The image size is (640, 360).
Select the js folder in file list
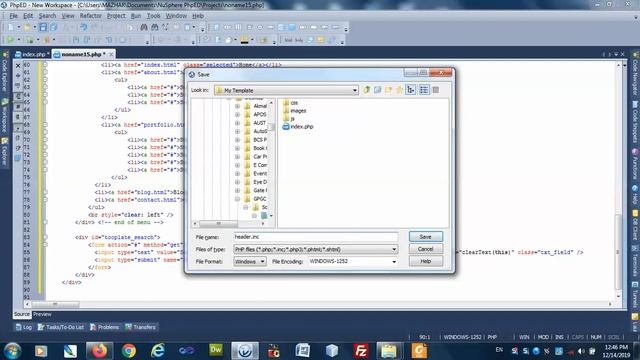pos(289,118)
